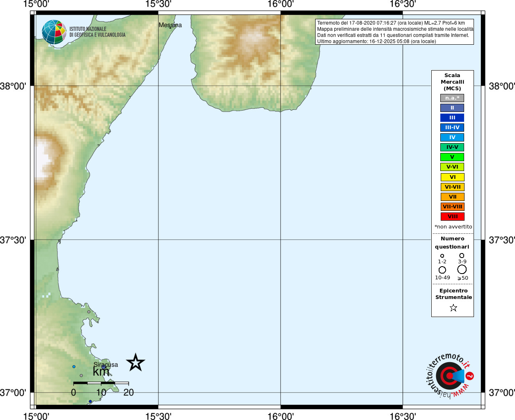Screen dimensions: 515x420
Task: Click the light blue intensity marker west of Siracusa
Action: click(x=74, y=367)
